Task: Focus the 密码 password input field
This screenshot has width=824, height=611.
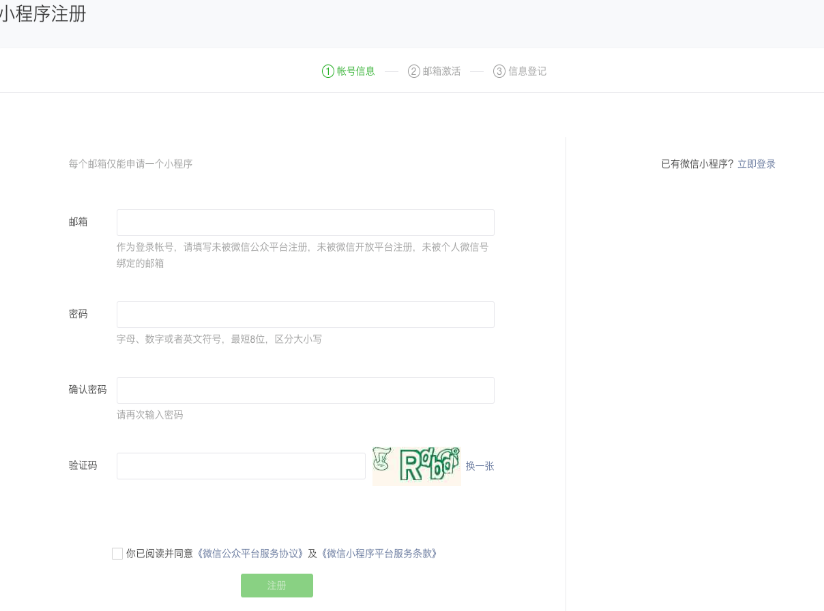Action: (305, 314)
